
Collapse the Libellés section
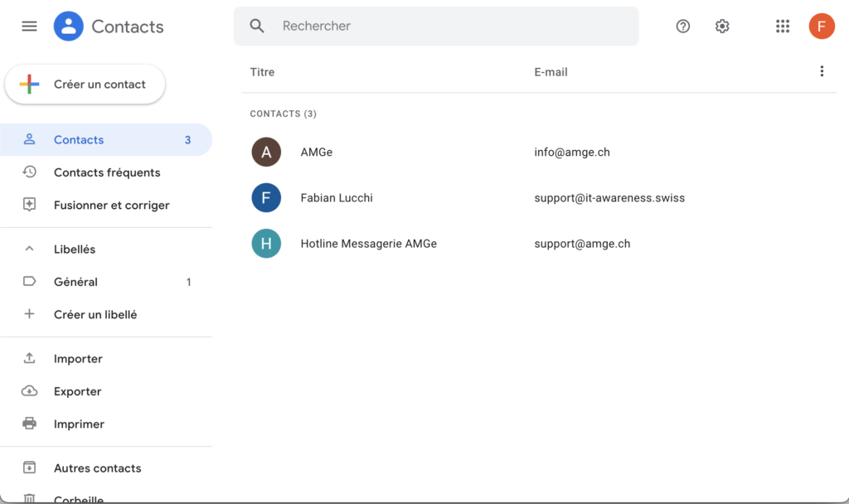pyautogui.click(x=29, y=250)
